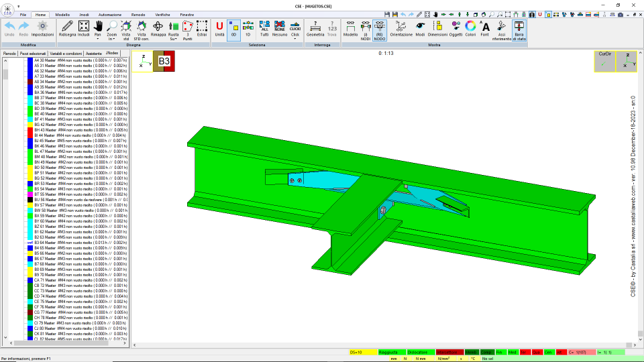Click the Oggetti icon
Image resolution: width=644 pixels, height=362 pixels.
[x=455, y=27]
